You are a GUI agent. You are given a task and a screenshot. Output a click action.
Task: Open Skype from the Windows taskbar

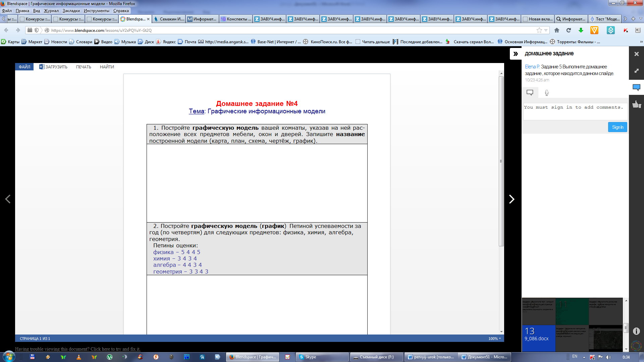tap(321, 357)
